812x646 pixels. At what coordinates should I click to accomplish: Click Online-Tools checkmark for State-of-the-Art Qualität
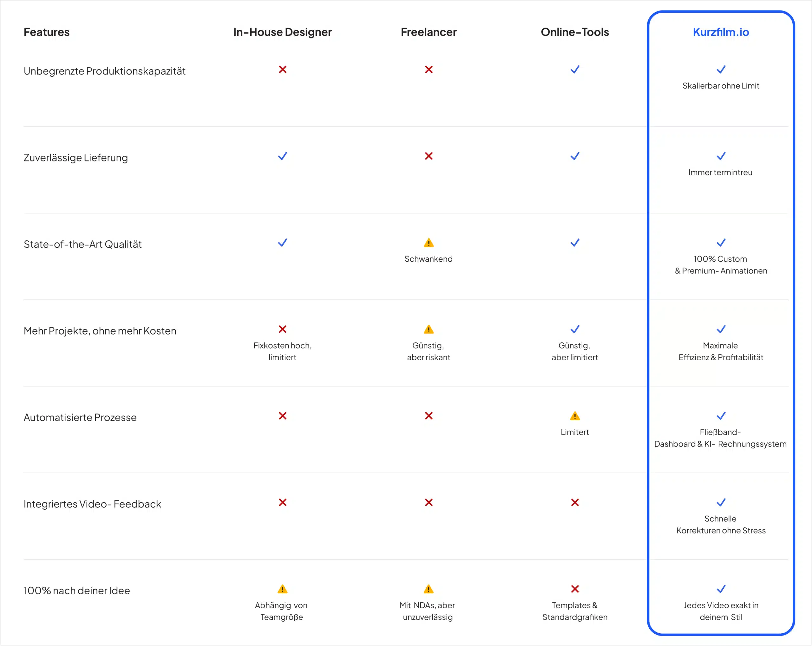tap(575, 242)
